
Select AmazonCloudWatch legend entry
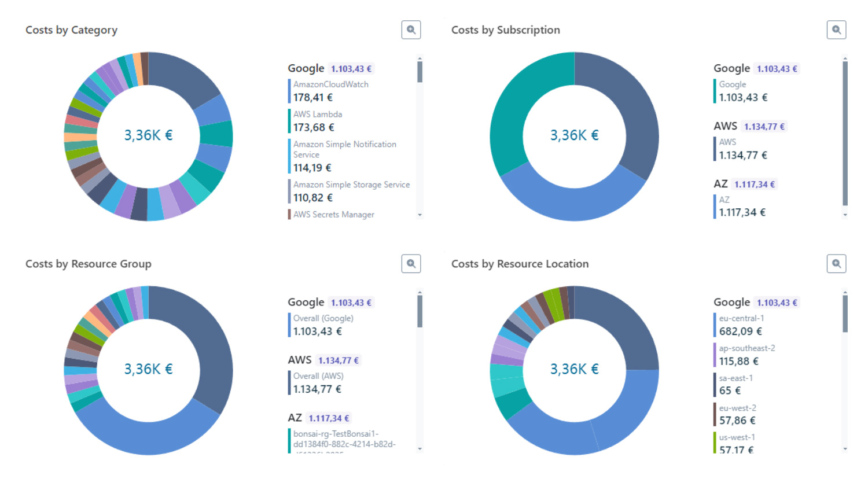tap(330, 91)
